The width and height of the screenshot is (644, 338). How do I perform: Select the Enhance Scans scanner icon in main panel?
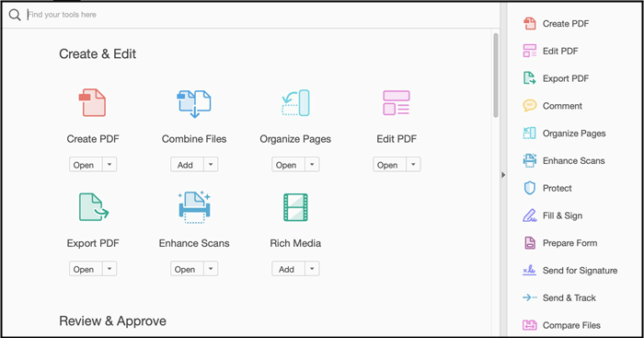pyautogui.click(x=194, y=207)
